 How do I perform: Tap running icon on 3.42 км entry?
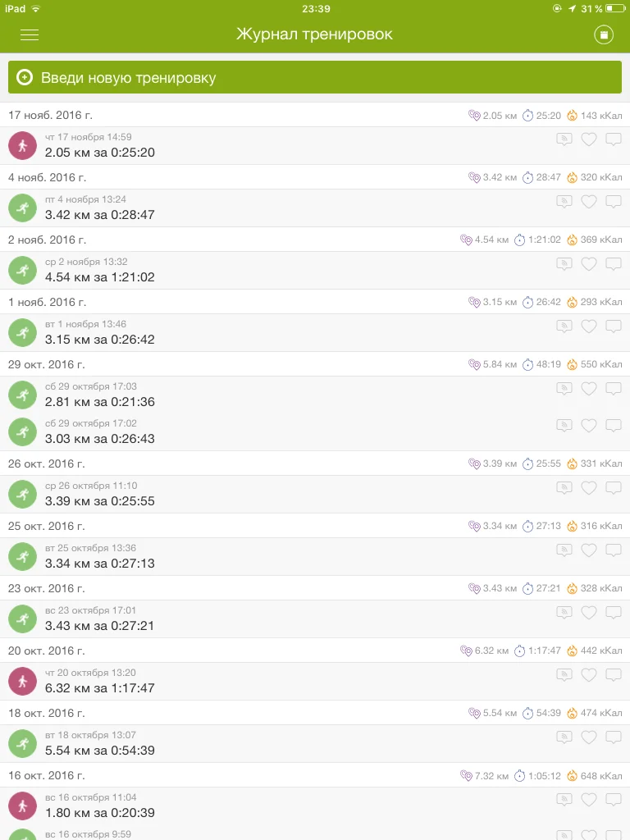pyautogui.click(x=23, y=208)
